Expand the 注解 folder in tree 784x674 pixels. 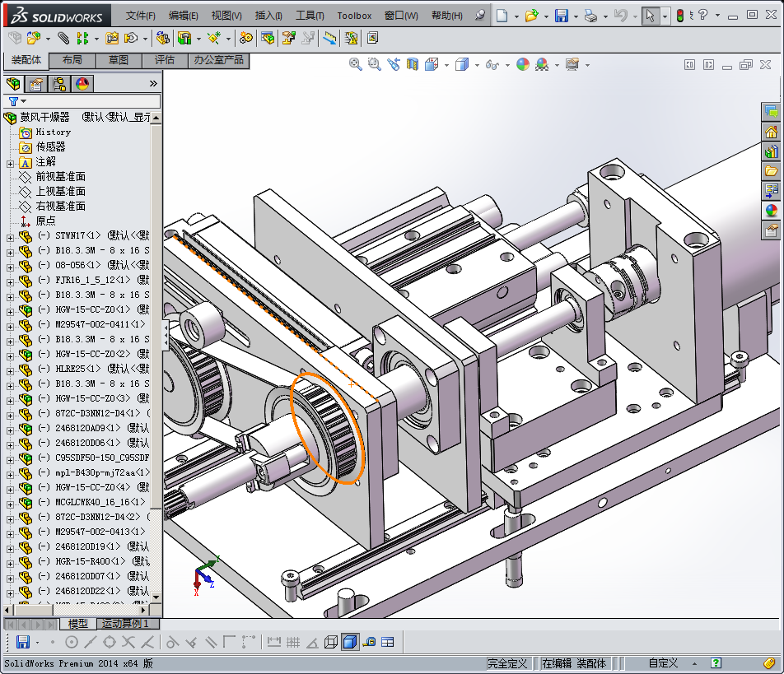pos(10,162)
